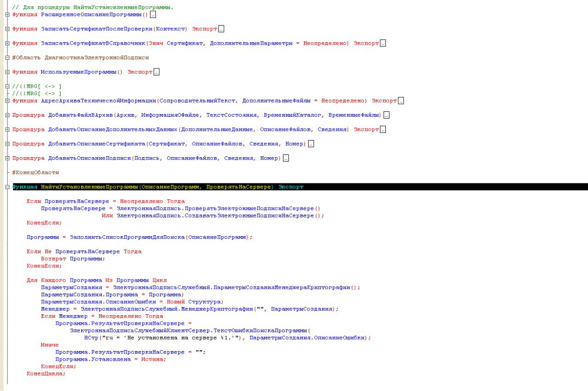
Task: Click ellipsis box after ЗаписатьСертификатПослеПроверки Экспорт
Action: (221, 29)
